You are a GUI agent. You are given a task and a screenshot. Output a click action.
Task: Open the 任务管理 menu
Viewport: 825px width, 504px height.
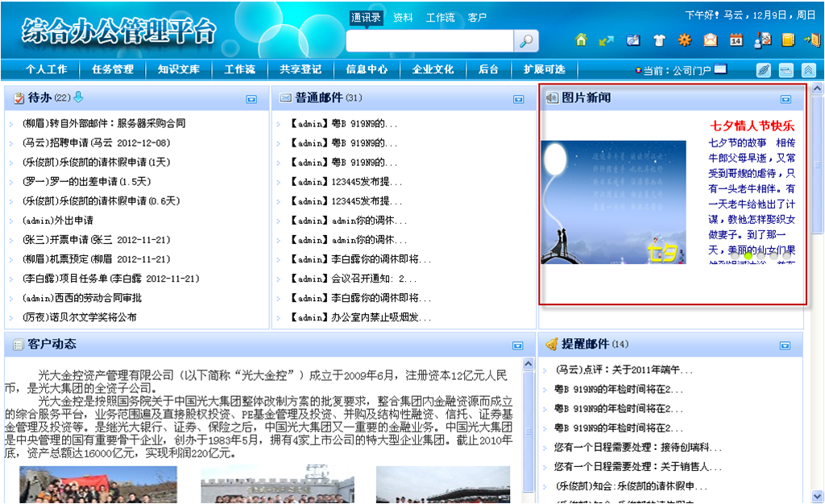[x=113, y=69]
